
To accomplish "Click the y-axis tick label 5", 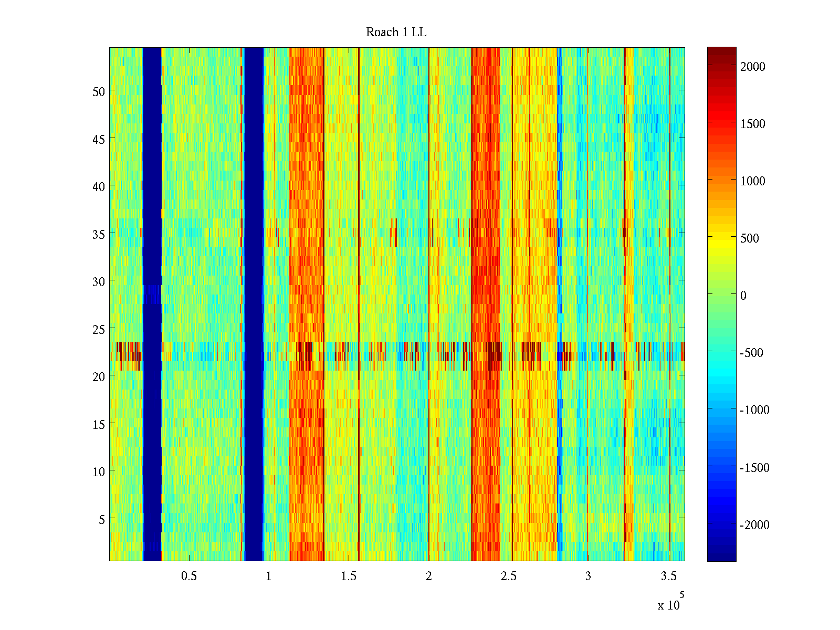I will tap(102, 519).
